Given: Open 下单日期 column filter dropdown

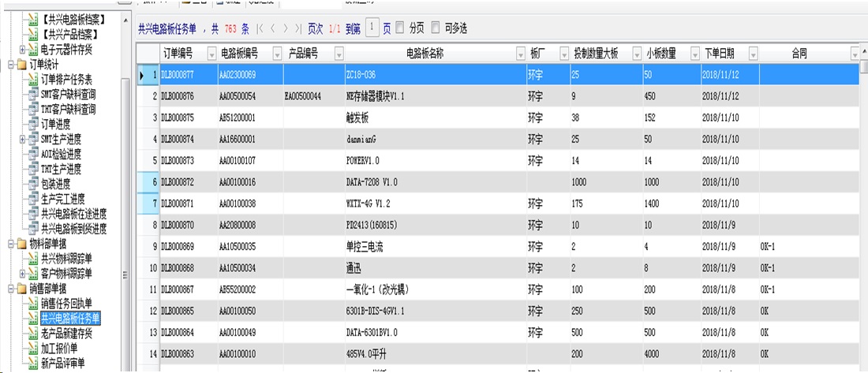Looking at the screenshot, I should pyautogui.click(x=753, y=54).
